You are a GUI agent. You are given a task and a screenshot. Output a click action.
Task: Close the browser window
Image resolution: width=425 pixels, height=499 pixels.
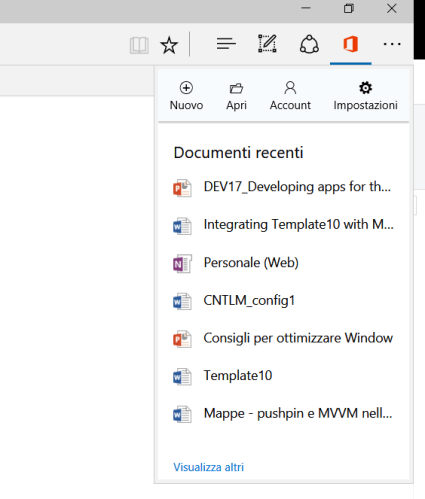pos(392,8)
